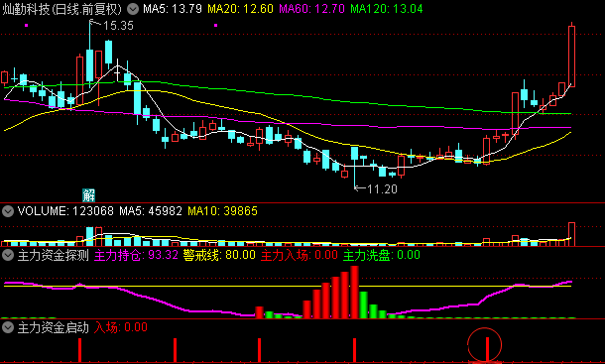Select the MA120: 13.04 legend label

[387, 9]
